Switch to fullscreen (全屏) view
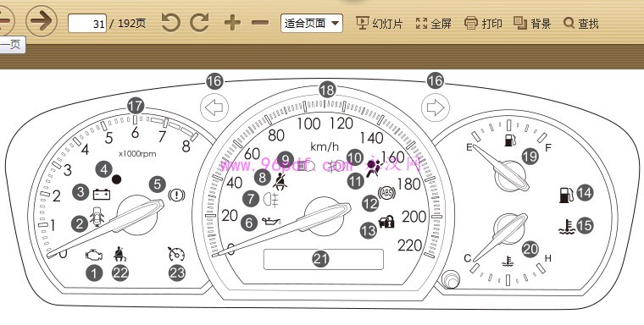Image resolution: width=644 pixels, height=325 pixels. 433,23
